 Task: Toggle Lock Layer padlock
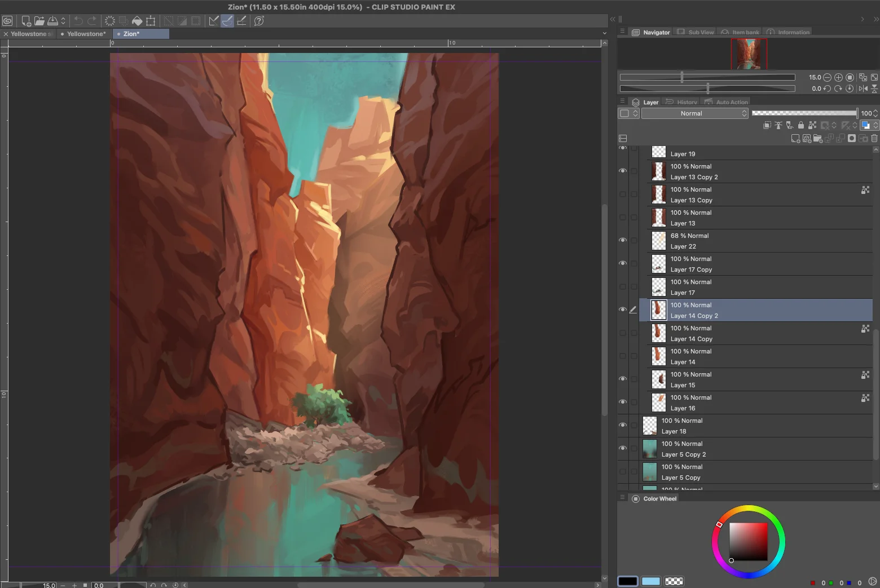pyautogui.click(x=801, y=125)
